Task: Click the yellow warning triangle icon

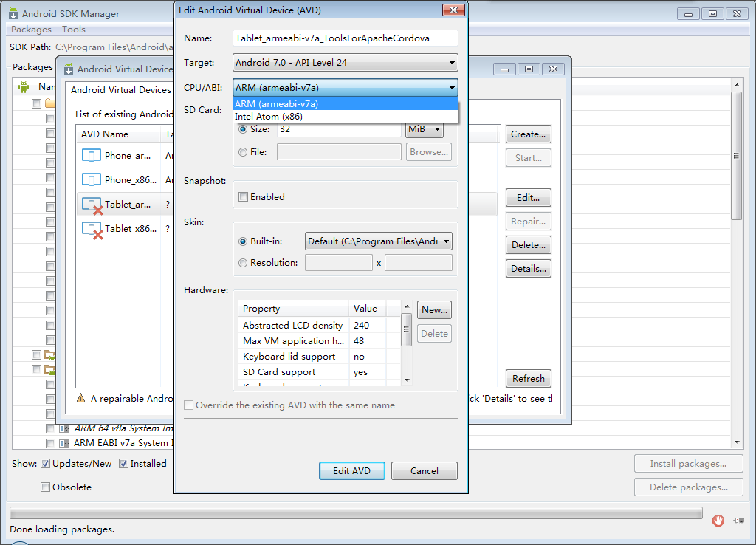Action: pos(81,398)
